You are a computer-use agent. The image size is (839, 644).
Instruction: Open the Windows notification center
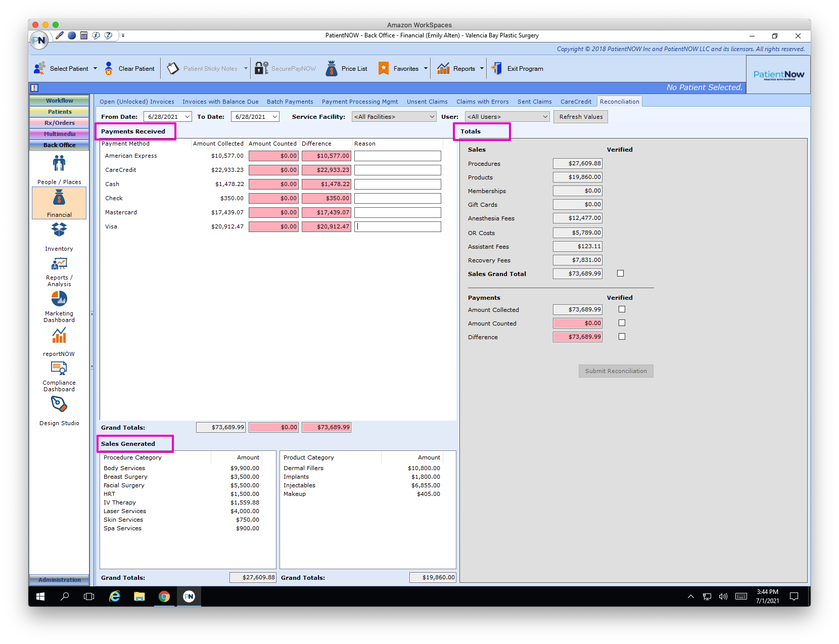coord(794,596)
